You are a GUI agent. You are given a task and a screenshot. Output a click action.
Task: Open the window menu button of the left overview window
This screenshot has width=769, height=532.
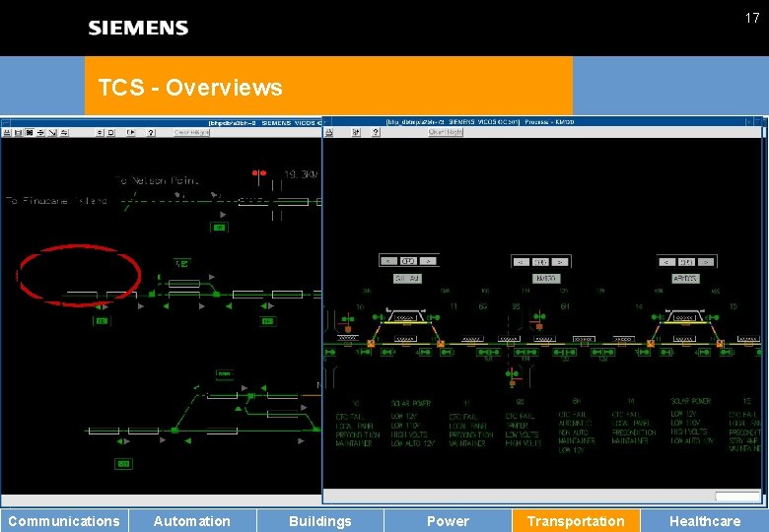pyautogui.click(x=5, y=122)
